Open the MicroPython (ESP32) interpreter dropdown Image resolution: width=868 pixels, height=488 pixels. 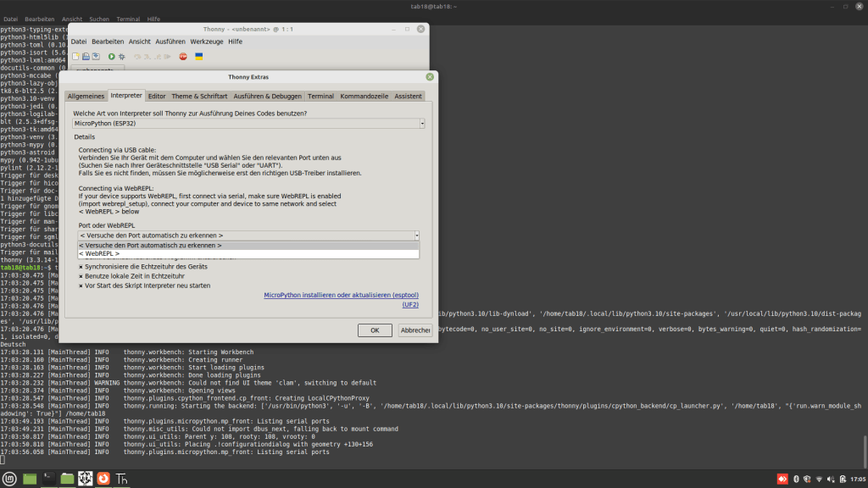[249, 124]
